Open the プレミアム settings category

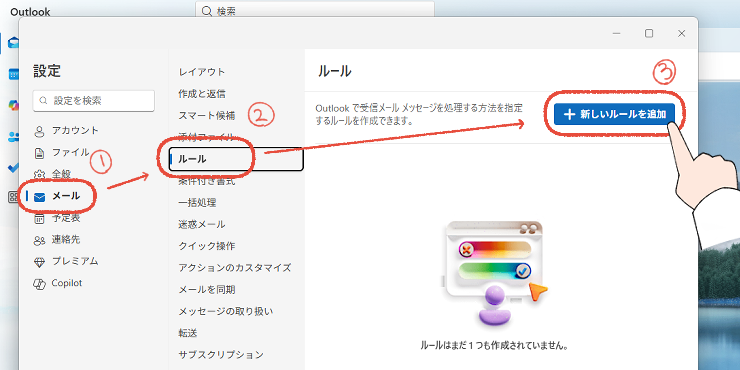(66, 261)
